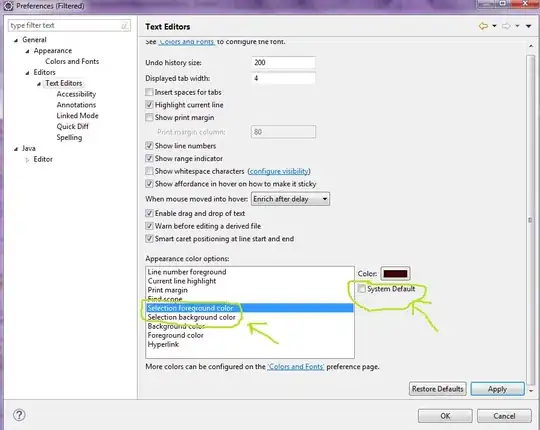This screenshot has height=430, width=540.
Task: Collapse the Appearance tree node
Action: 27,51
